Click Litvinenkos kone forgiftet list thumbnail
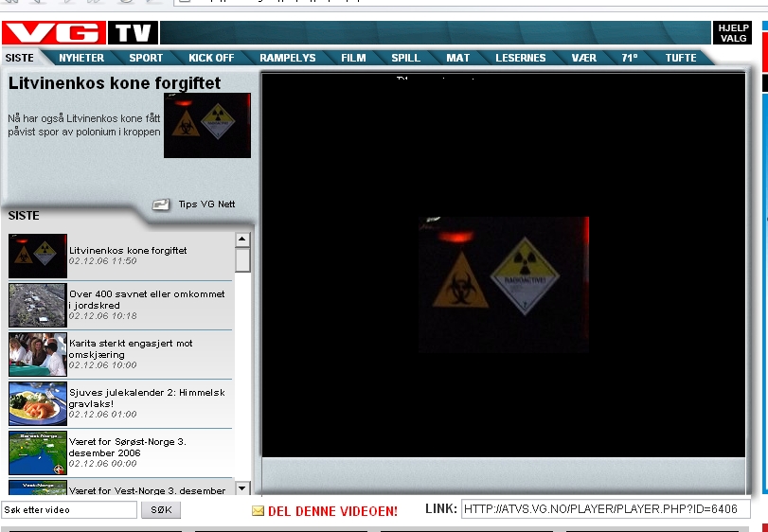The width and height of the screenshot is (768, 532). tap(38, 256)
